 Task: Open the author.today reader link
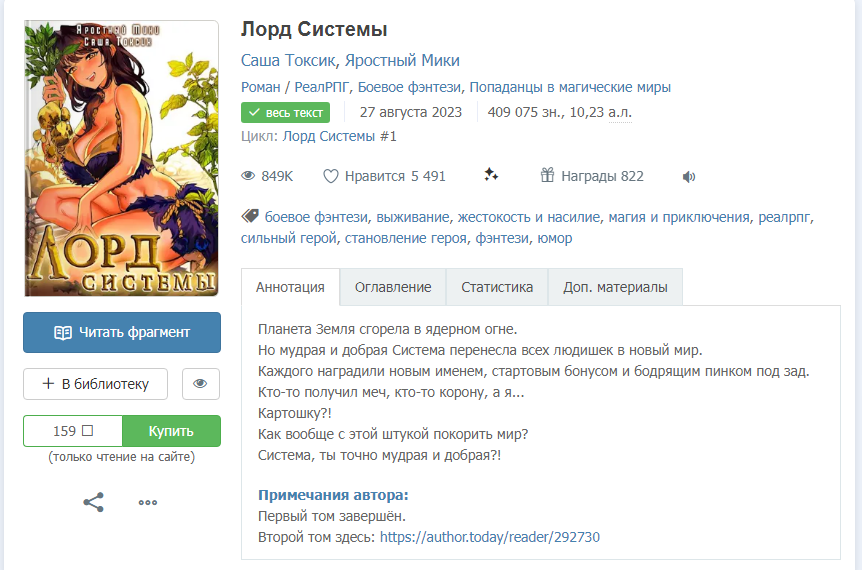click(489, 537)
